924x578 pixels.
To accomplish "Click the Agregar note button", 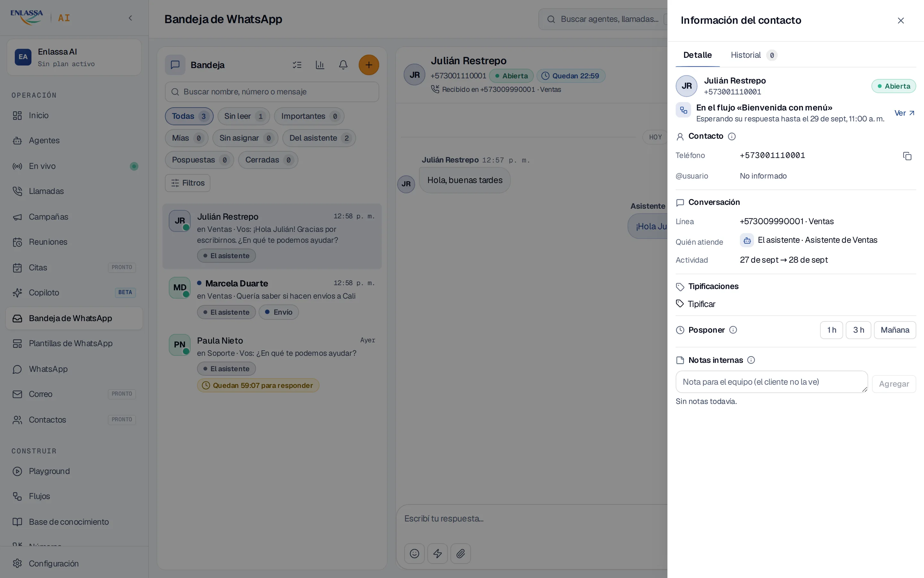I will coord(894,384).
